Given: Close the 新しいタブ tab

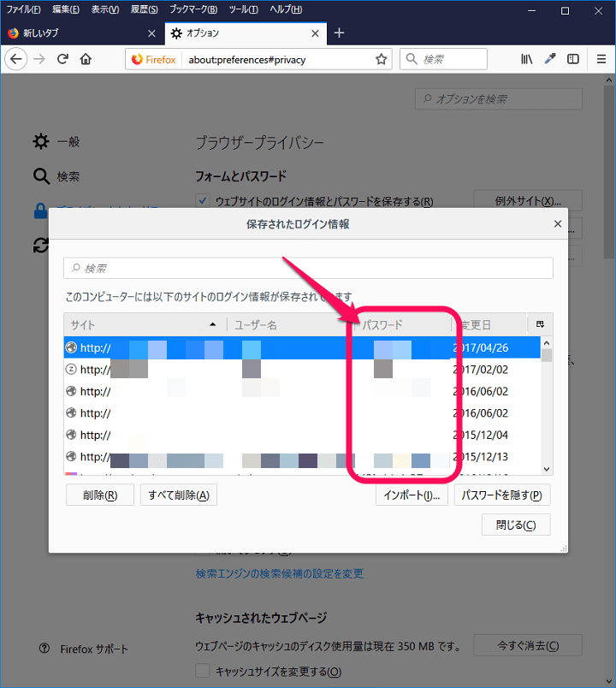Looking at the screenshot, I should 151,33.
